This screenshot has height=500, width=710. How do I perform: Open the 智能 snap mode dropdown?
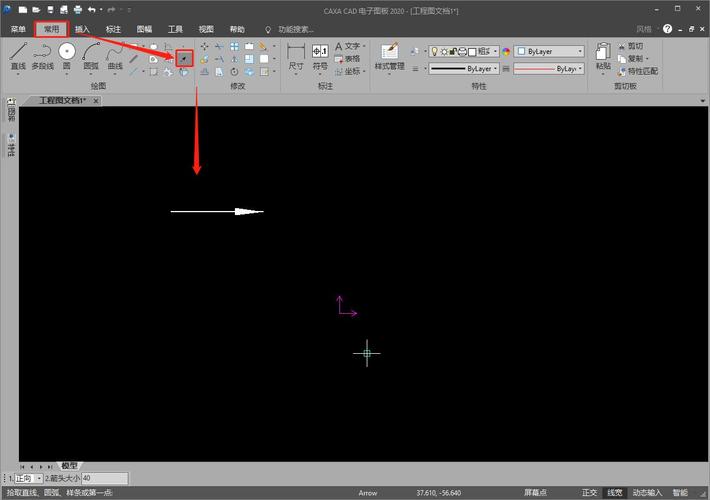tap(680, 493)
